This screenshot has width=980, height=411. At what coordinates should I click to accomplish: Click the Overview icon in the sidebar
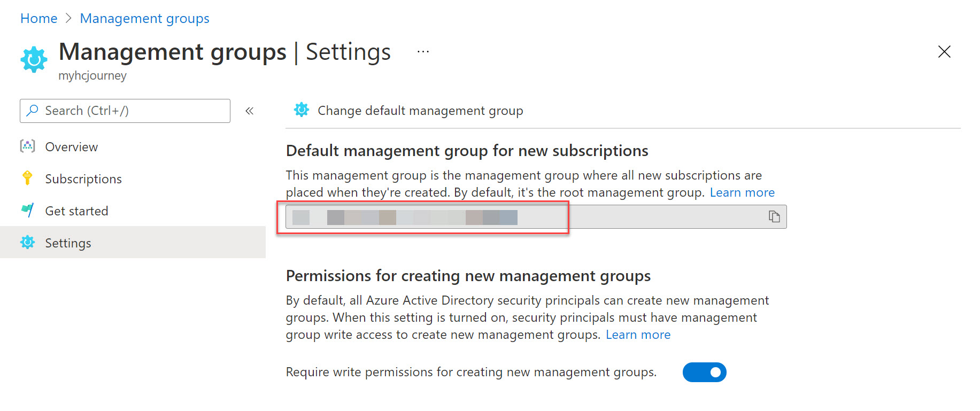point(27,146)
